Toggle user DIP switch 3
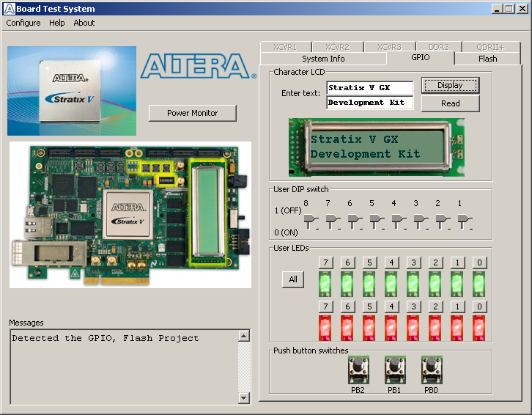Screen dimensions: 532x415 [x=421, y=221]
